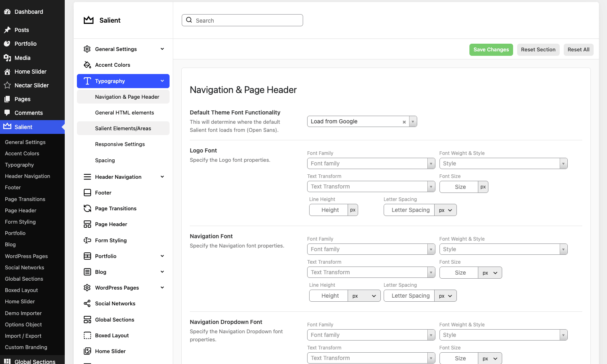The height and width of the screenshot is (364, 607).
Task: Select Salient Elements/Areas submenu
Action: coord(123,128)
